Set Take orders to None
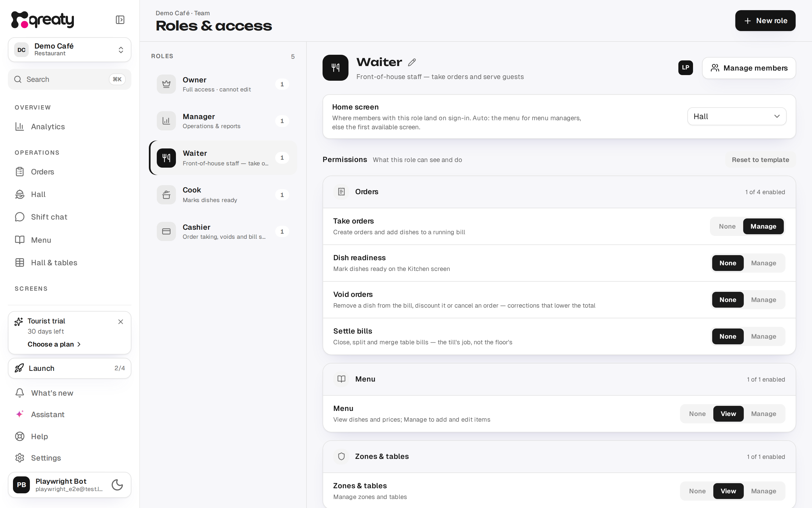The height and width of the screenshot is (508, 812). click(x=727, y=226)
